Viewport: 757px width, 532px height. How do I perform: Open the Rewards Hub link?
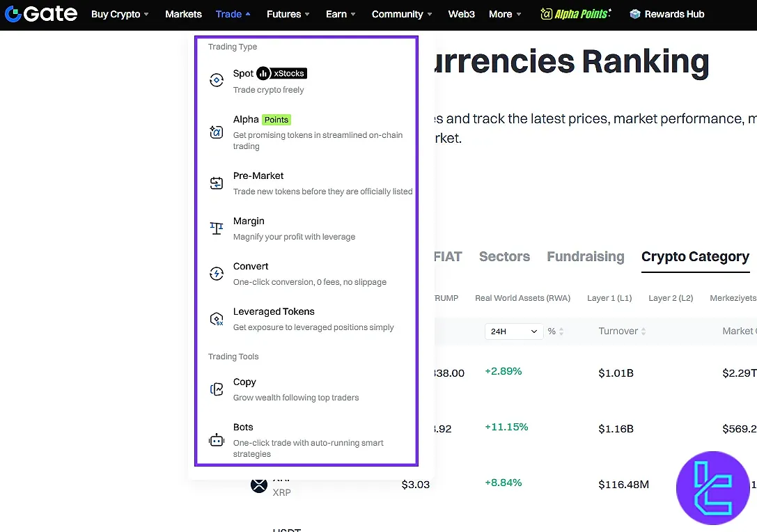(666, 14)
